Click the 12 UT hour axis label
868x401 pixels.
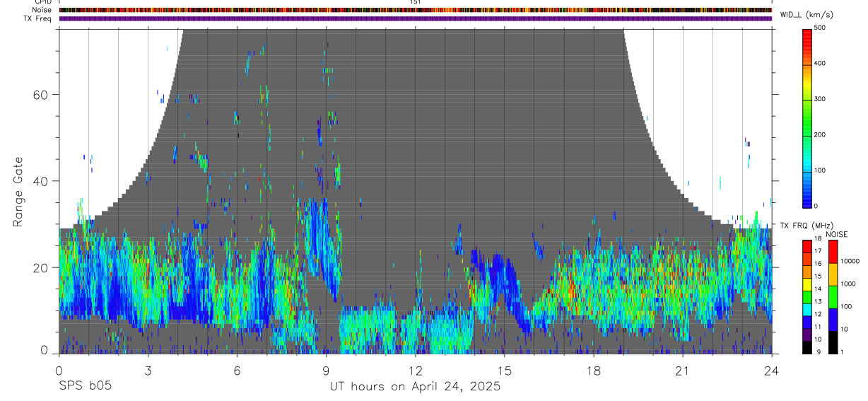[415, 371]
